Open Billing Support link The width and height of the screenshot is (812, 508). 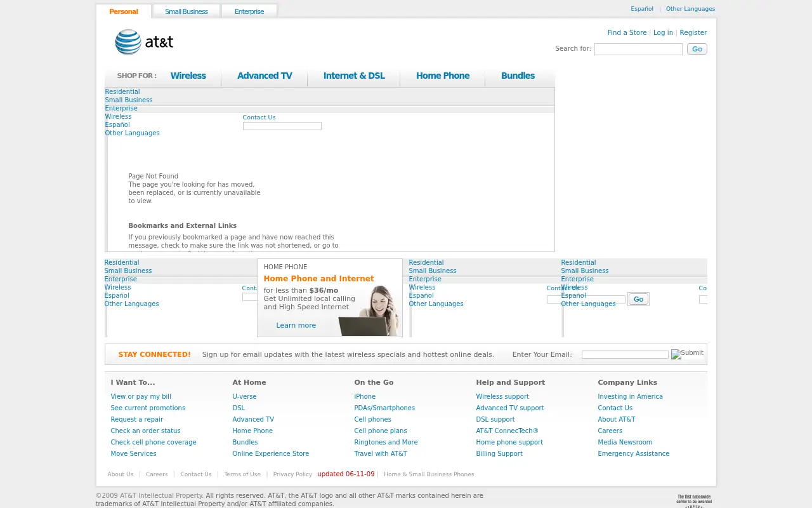499,453
